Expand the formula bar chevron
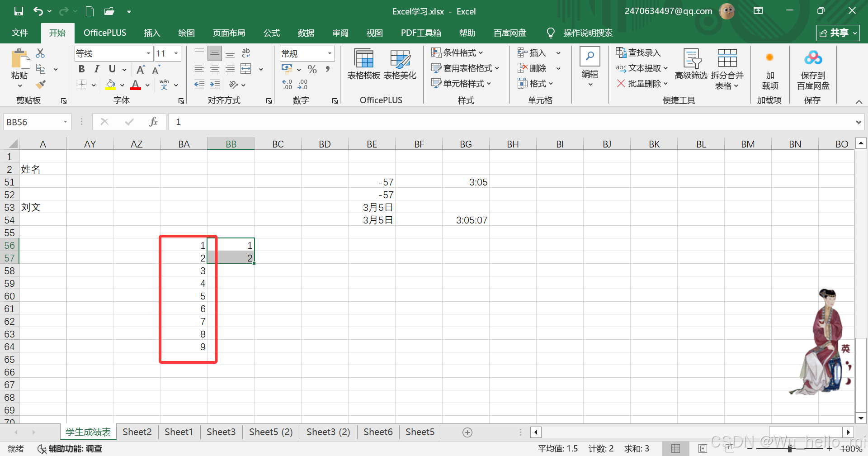Viewport: 868px width, 456px height. point(859,122)
